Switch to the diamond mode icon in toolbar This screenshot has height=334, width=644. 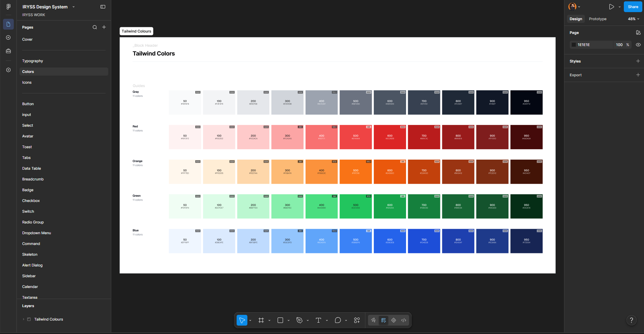pyautogui.click(x=394, y=320)
